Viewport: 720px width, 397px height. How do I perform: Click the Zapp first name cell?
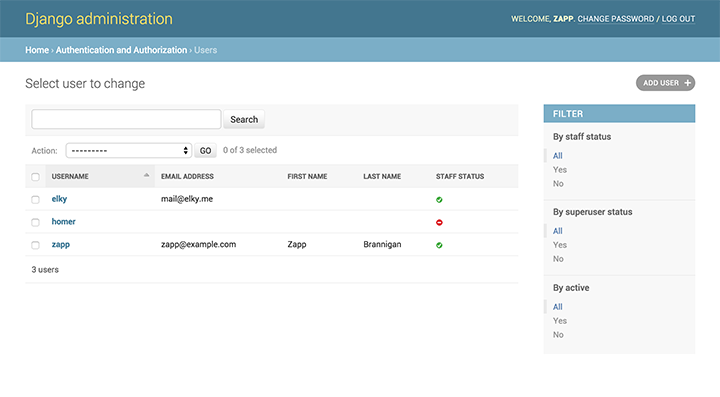coord(297,244)
